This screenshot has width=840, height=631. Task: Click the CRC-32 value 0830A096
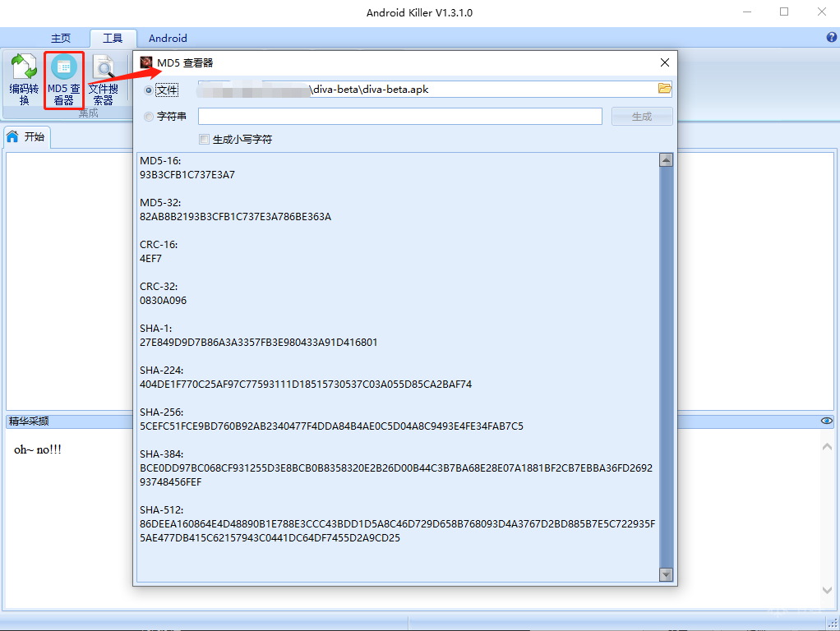[163, 301]
